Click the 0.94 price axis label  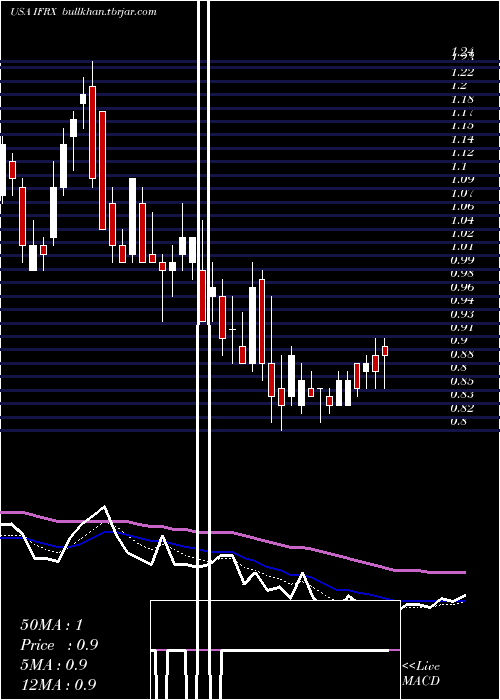462,300
